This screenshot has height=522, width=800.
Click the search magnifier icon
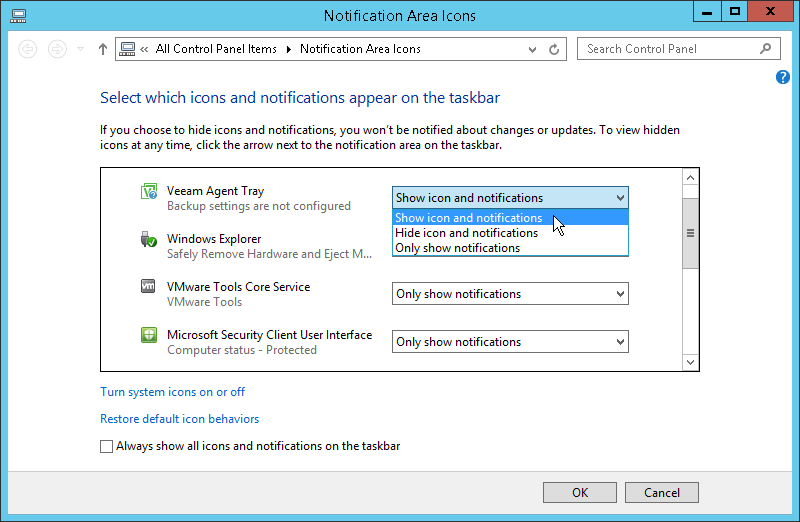pos(765,49)
